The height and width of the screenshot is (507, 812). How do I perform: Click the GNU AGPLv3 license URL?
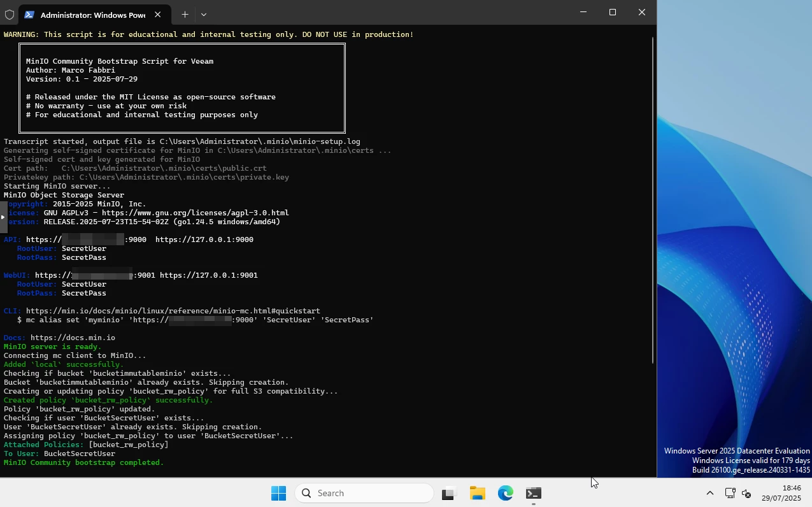coord(196,213)
